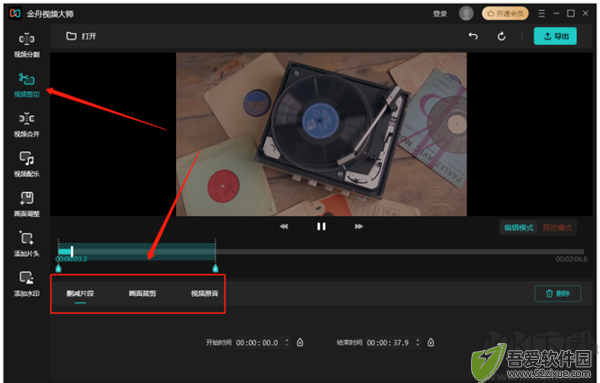Pause the video playback
Viewport: 600px width, 383px height.
tap(321, 227)
